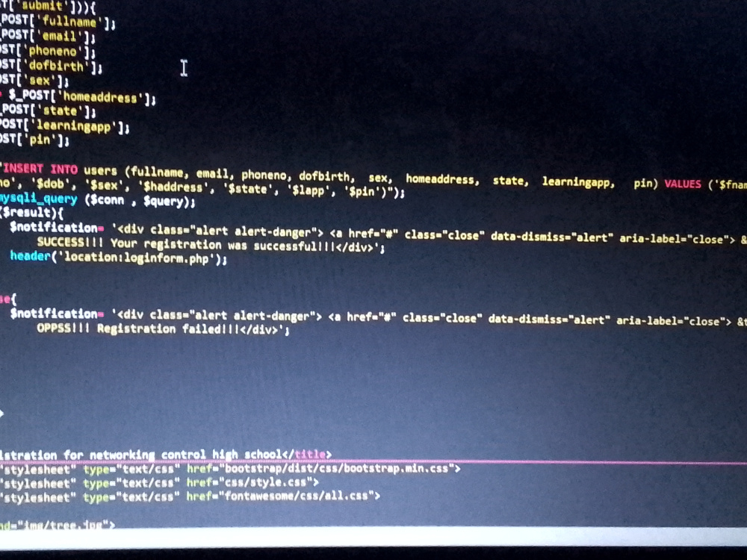Click the $query argument in mysqli_query

tap(163, 202)
